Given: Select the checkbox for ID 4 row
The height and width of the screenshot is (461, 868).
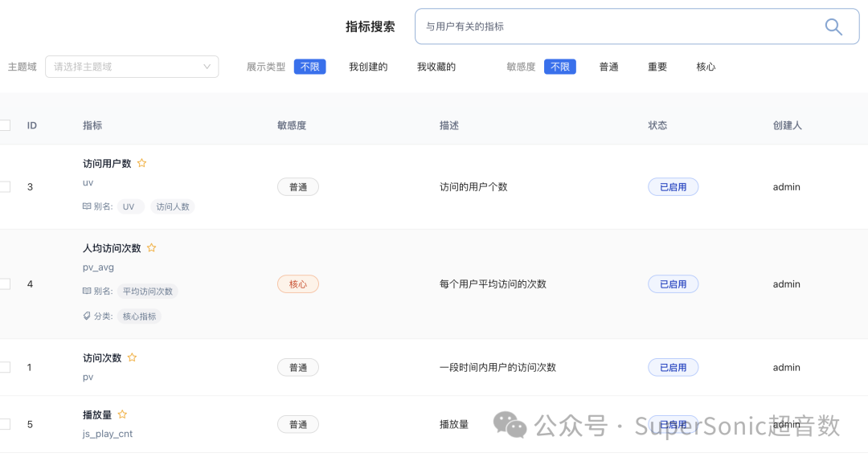Looking at the screenshot, I should coord(5,284).
